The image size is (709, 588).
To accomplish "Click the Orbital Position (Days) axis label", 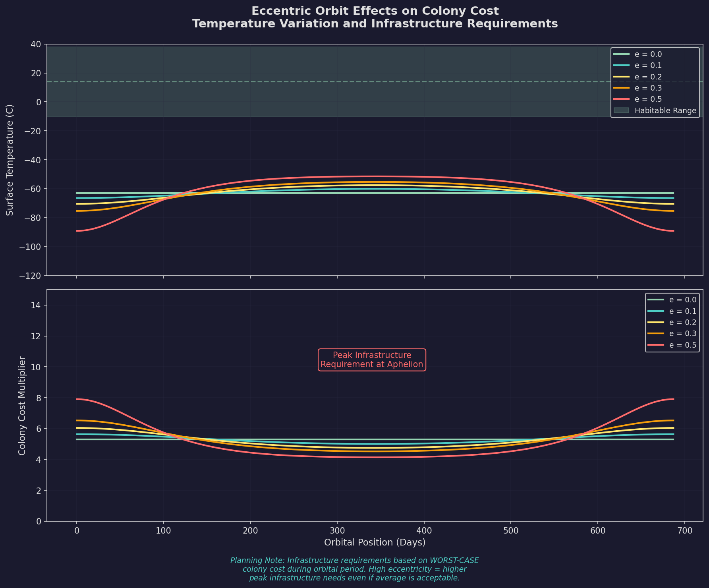I will 375,542.
